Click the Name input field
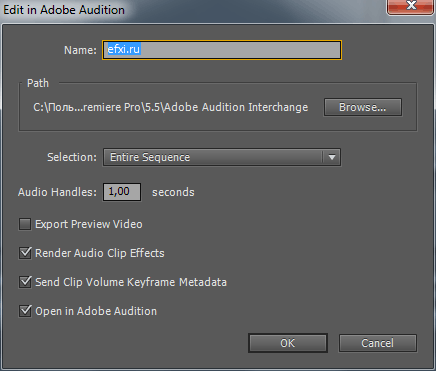 [222, 50]
